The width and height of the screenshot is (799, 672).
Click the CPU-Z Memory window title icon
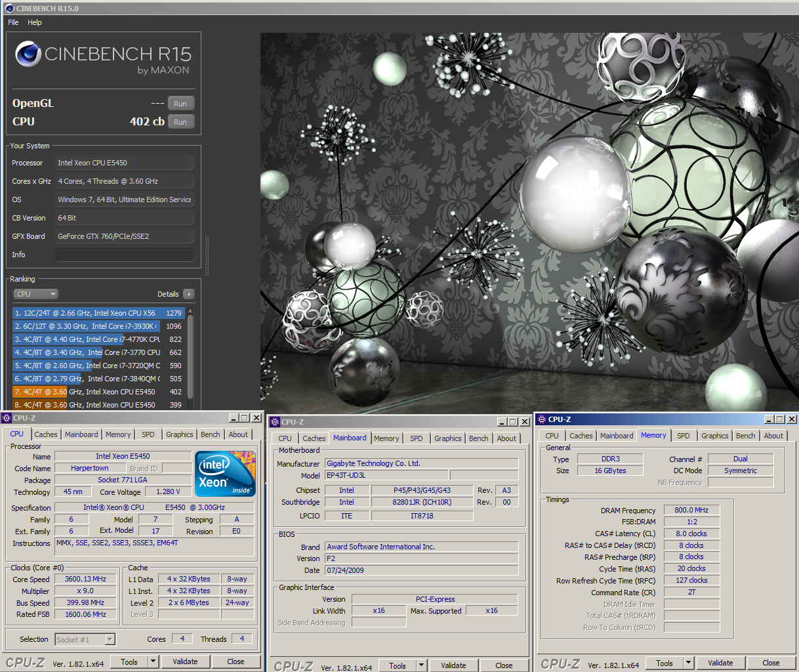tap(542, 419)
